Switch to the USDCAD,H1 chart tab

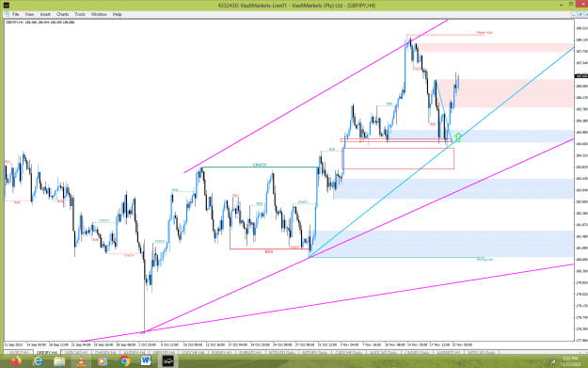click(76, 353)
